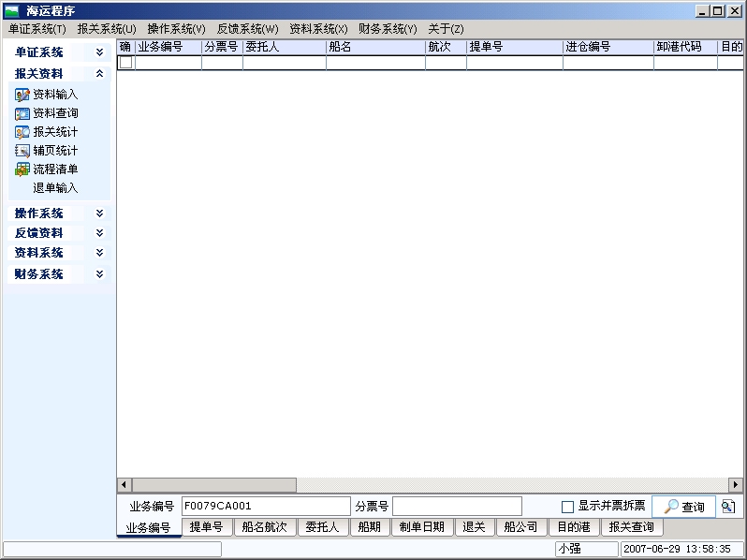Click the export icon right of 查询
The width and height of the screenshot is (747, 560).
click(728, 506)
